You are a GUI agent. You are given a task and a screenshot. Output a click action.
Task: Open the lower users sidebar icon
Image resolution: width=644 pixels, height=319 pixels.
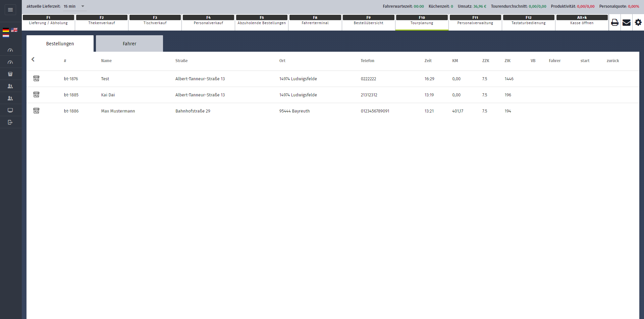tap(10, 98)
